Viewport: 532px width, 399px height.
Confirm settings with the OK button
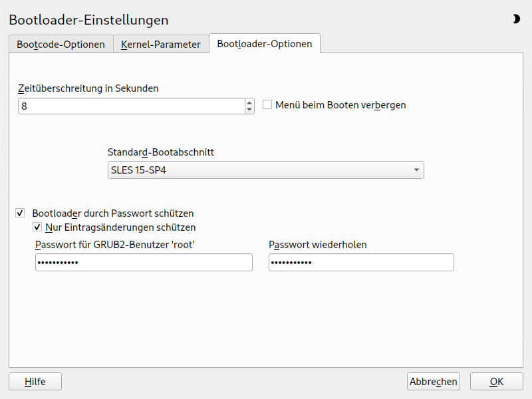click(496, 382)
